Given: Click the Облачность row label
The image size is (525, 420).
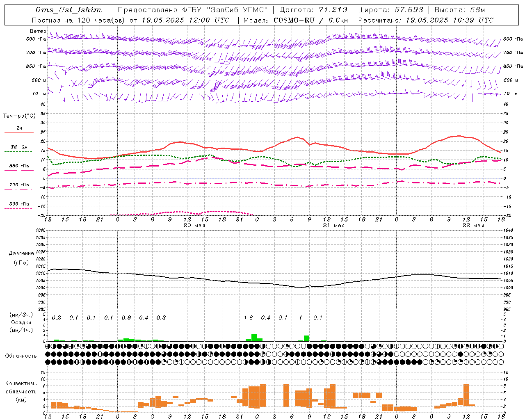Looking at the screenshot, I should pyautogui.click(x=21, y=356).
